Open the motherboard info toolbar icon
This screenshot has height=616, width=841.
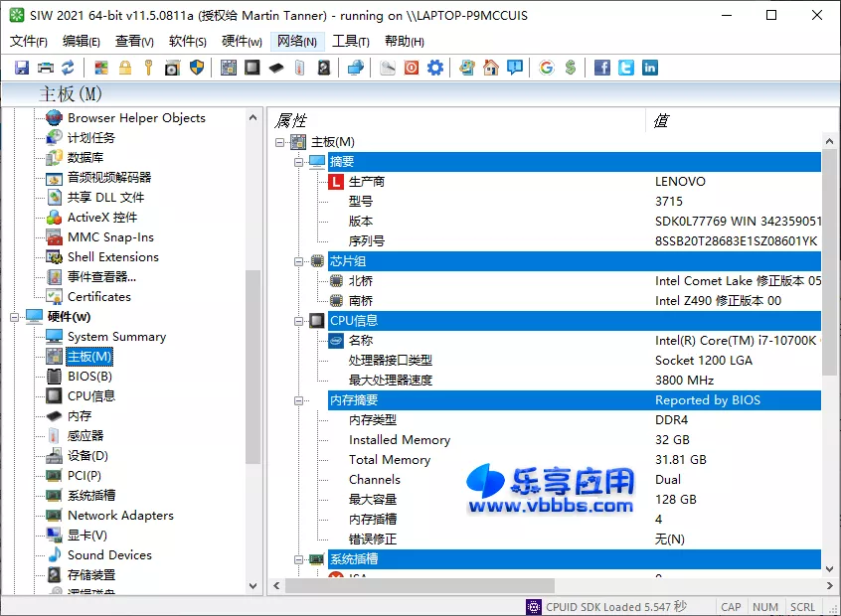(227, 67)
